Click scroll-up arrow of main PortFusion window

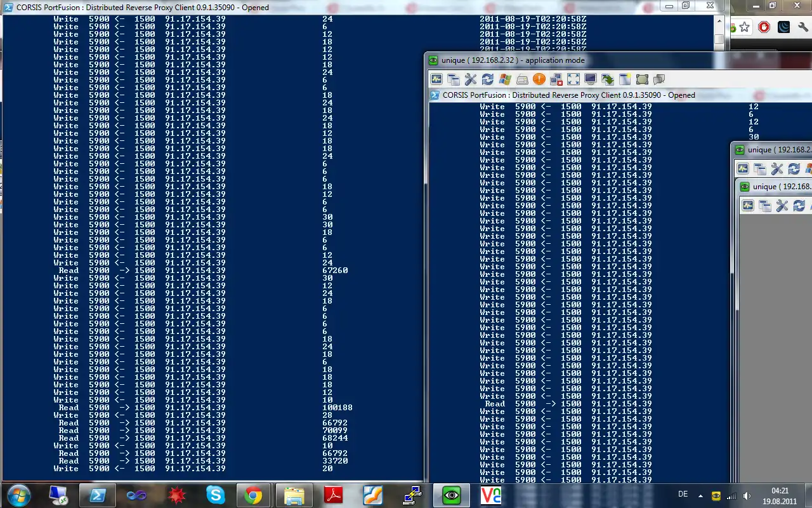(719, 20)
